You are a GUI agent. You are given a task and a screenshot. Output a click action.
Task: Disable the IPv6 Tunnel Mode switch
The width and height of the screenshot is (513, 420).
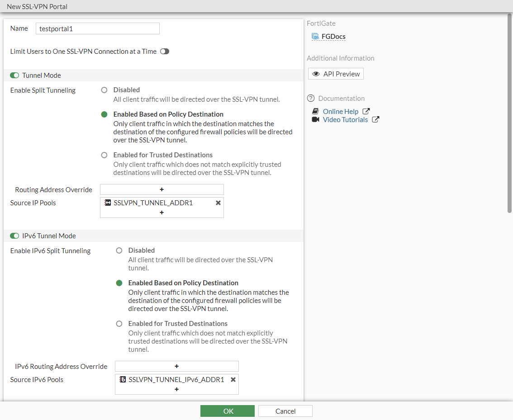click(x=14, y=236)
